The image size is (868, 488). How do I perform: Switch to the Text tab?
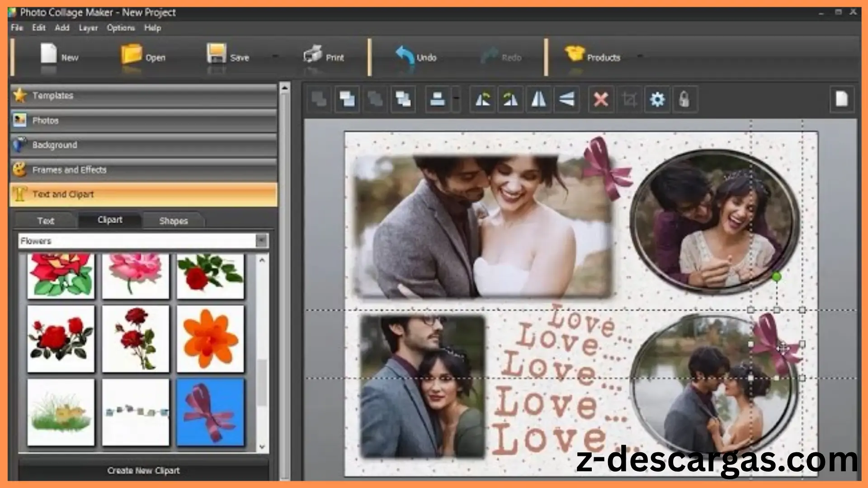pos(46,221)
